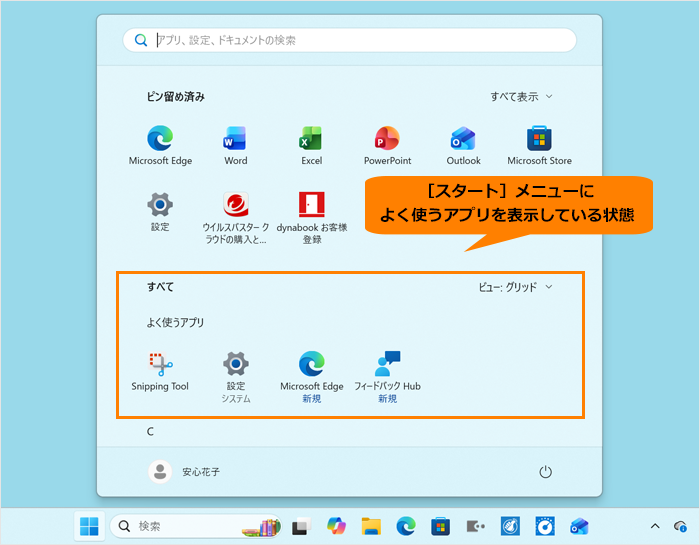The width and height of the screenshot is (700, 545).
Task: Open PowerPoint from pinned apps
Action: click(387, 146)
